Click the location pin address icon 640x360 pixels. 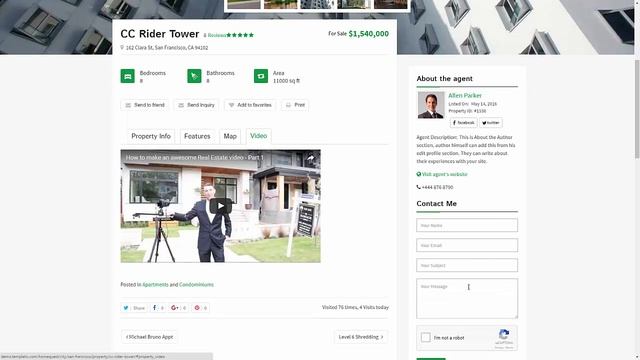point(122,47)
